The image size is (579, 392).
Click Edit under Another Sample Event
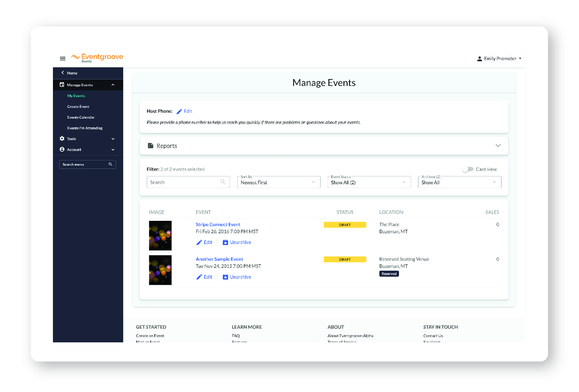(208, 277)
